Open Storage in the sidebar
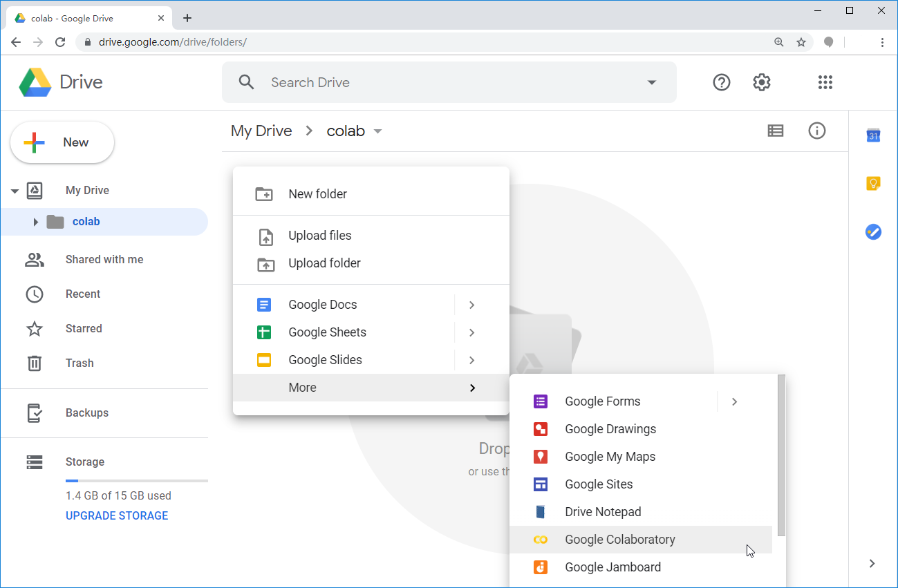This screenshot has width=898, height=588. [x=85, y=462]
